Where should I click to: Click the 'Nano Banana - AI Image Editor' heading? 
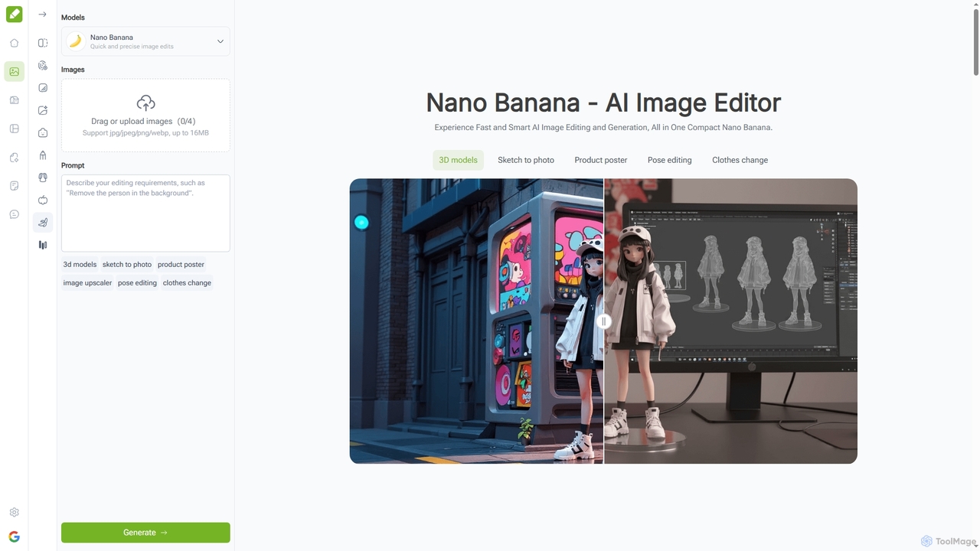(603, 103)
